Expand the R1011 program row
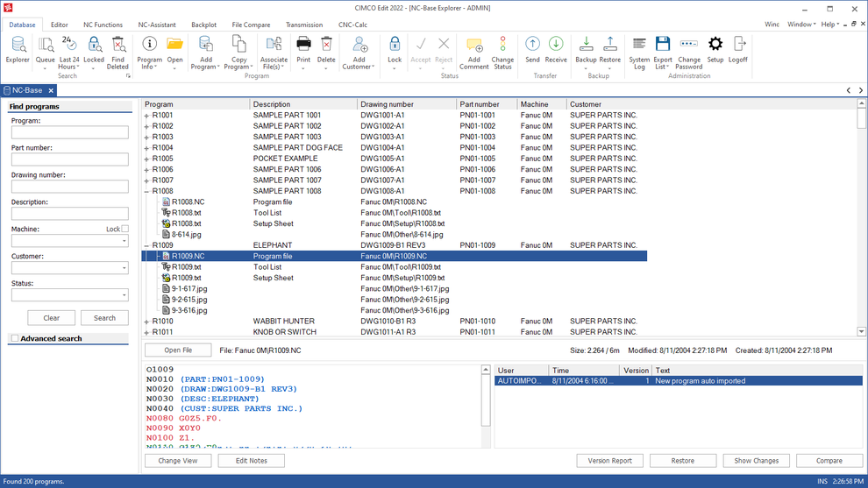 point(146,333)
